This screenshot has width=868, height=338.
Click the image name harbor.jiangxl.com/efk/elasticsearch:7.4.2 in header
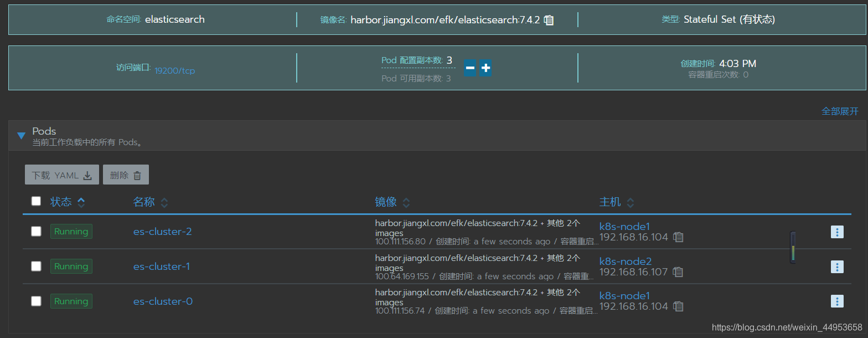(445, 20)
